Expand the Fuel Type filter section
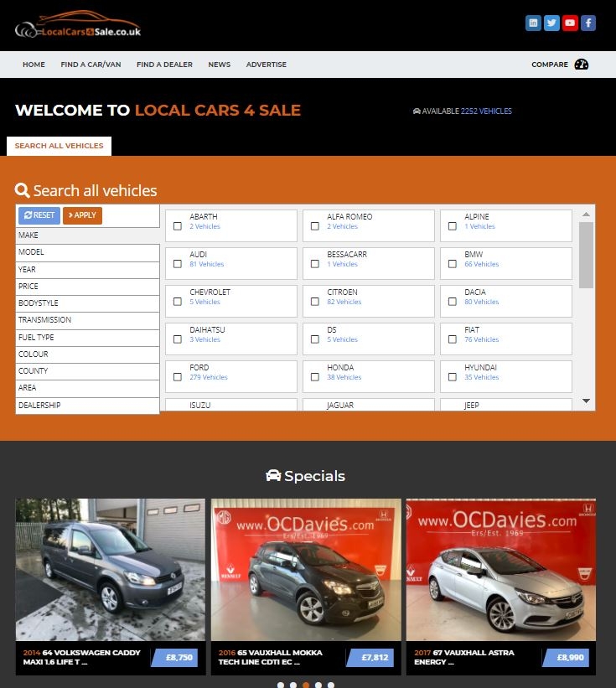 (x=87, y=338)
